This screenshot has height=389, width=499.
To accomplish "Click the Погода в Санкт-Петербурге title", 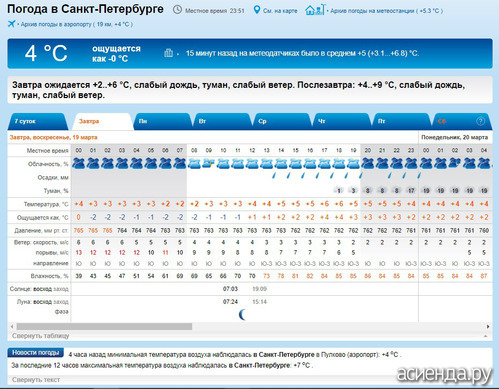I will pos(85,9).
